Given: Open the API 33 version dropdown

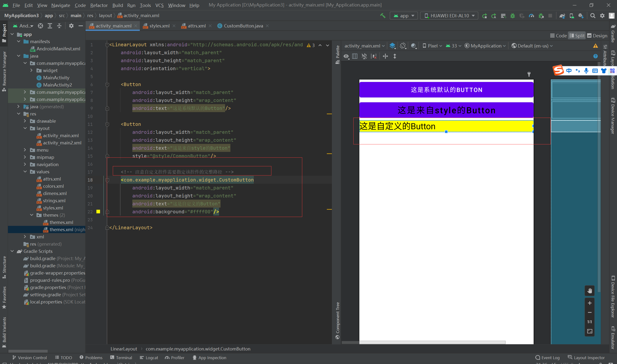Looking at the screenshot, I should pyautogui.click(x=453, y=46).
